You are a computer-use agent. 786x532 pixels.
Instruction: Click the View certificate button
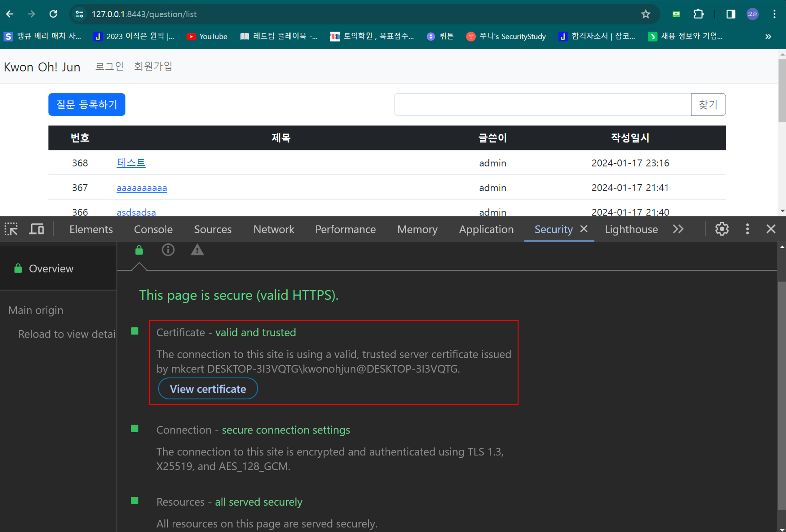click(x=208, y=389)
